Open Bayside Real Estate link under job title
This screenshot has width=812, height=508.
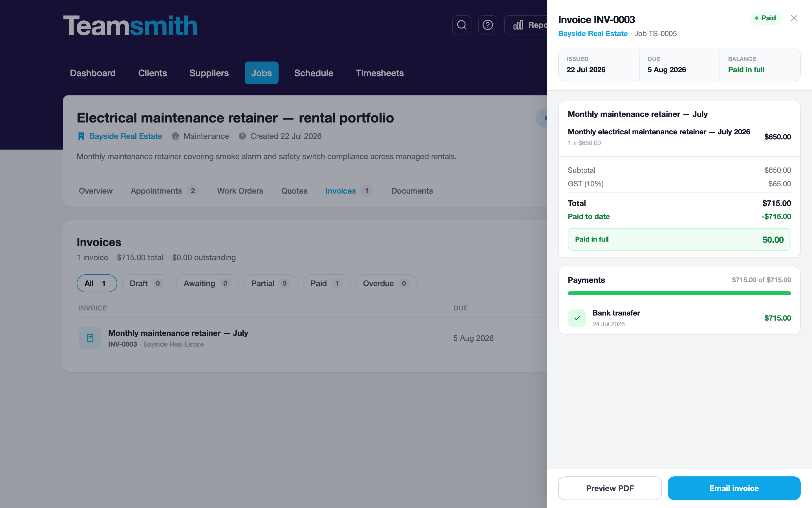pyautogui.click(x=125, y=136)
